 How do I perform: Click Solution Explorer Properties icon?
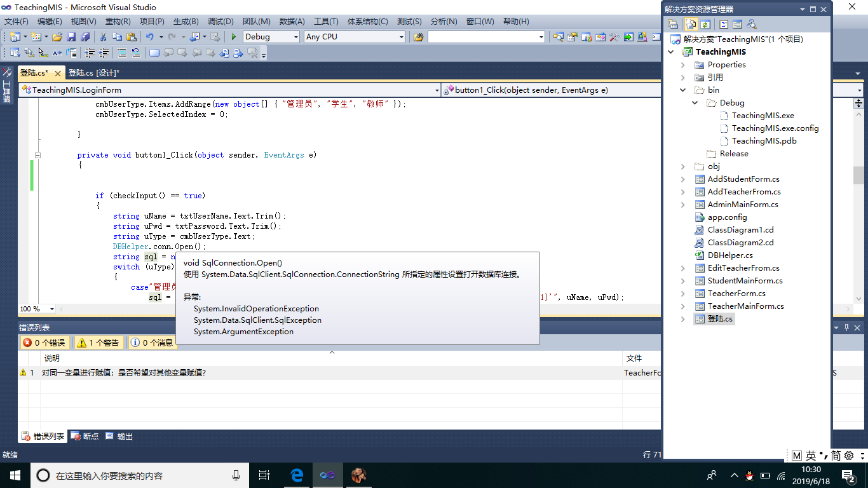click(673, 24)
